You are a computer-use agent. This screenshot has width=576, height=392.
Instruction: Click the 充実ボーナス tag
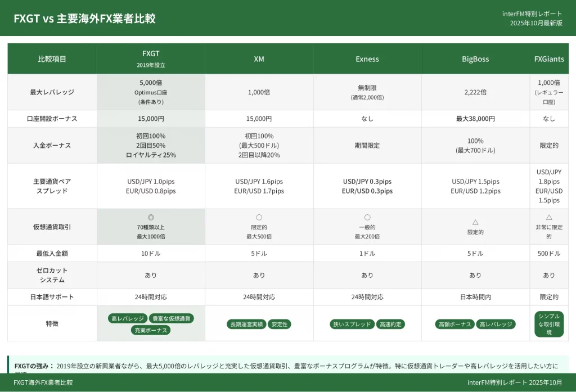[x=151, y=330]
